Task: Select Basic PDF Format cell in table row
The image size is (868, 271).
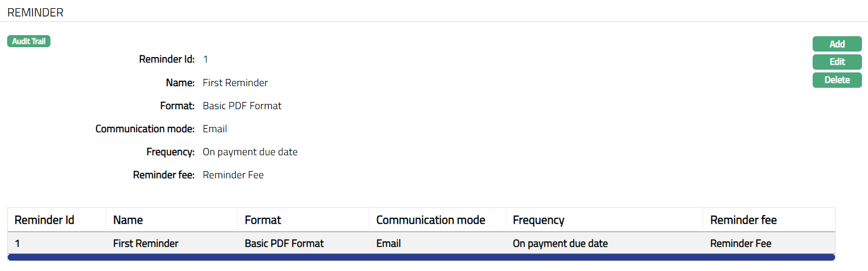Action: point(284,244)
